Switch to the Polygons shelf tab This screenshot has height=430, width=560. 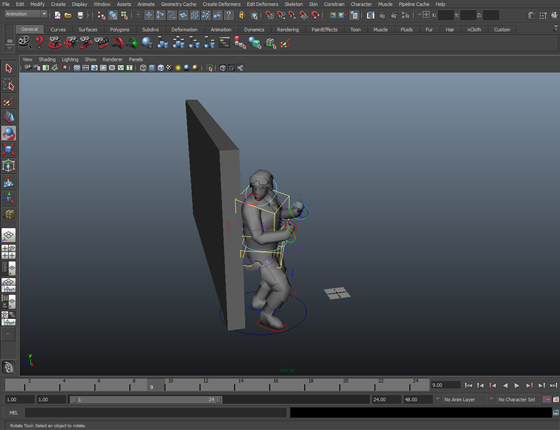click(x=119, y=29)
